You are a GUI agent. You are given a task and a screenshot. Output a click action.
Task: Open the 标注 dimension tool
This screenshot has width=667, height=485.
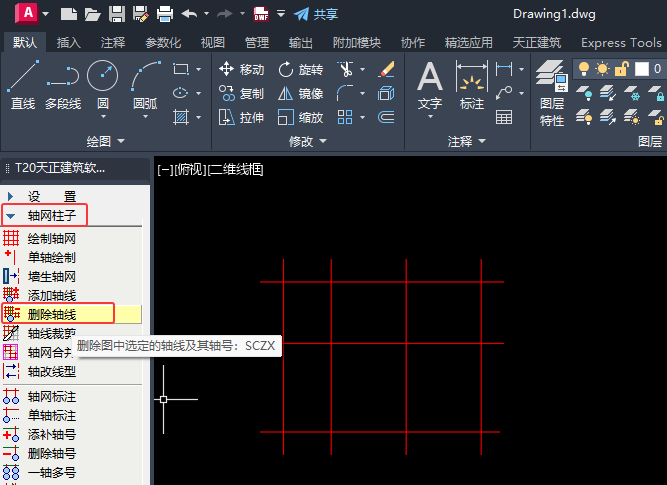(472, 85)
